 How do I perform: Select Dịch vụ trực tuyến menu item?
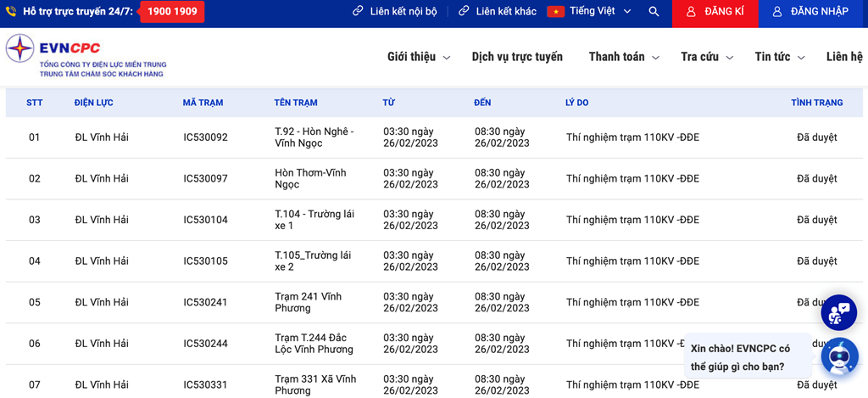click(x=517, y=57)
